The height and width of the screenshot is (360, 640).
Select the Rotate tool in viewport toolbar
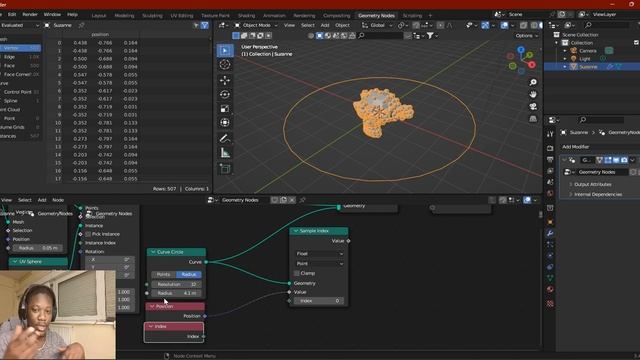pyautogui.click(x=225, y=94)
